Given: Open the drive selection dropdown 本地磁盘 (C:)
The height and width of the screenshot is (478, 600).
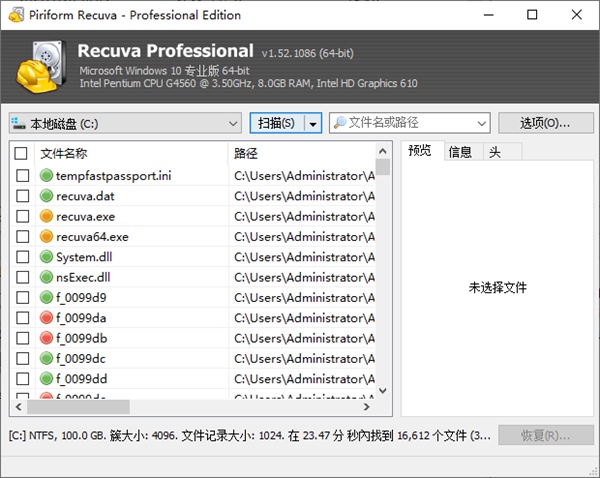Looking at the screenshot, I should click(x=125, y=123).
